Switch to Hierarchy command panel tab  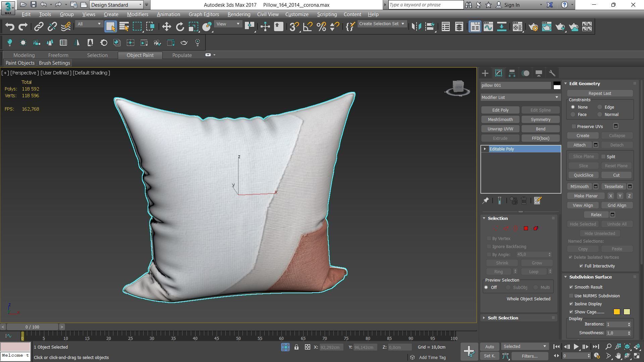pyautogui.click(x=512, y=73)
